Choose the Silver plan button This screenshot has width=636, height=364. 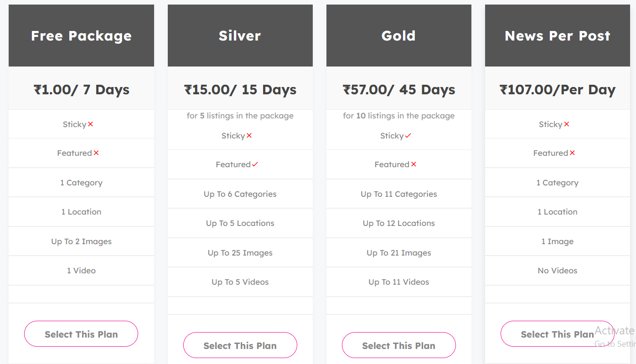pos(240,345)
